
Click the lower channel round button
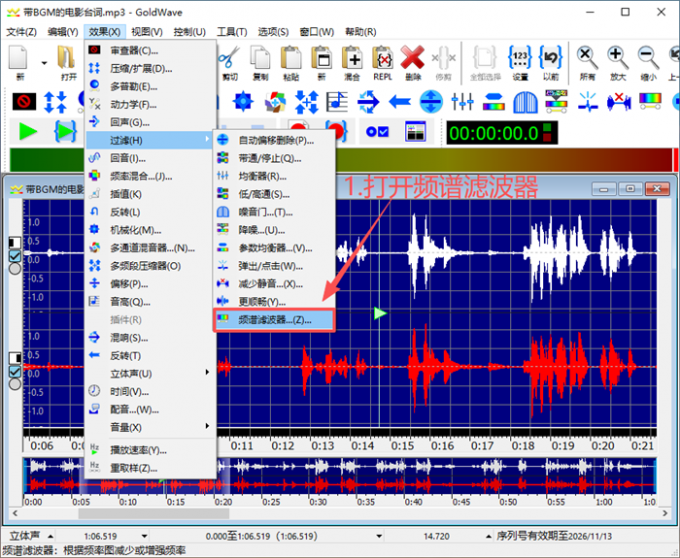point(15,384)
